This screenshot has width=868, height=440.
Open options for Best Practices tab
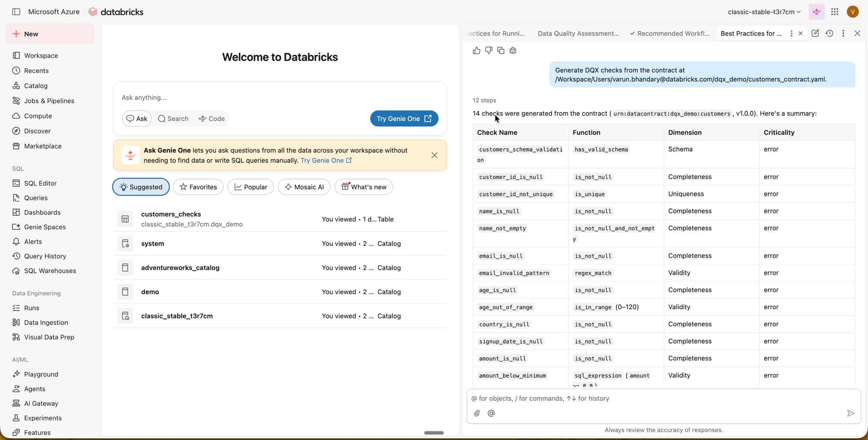(791, 33)
